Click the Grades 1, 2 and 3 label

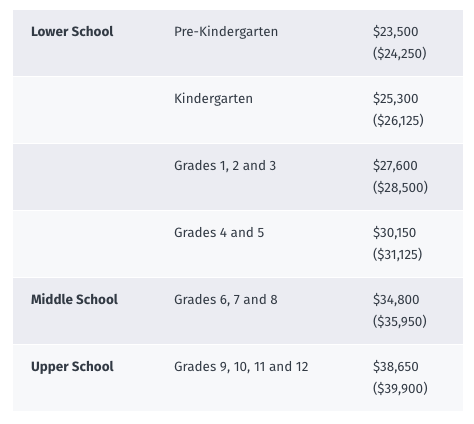pos(225,166)
